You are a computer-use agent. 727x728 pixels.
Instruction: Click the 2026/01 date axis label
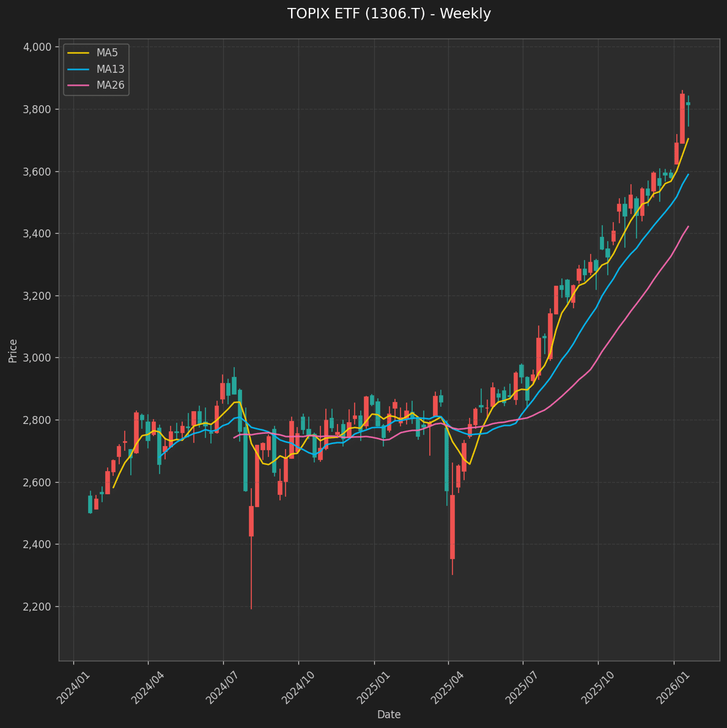point(672,688)
